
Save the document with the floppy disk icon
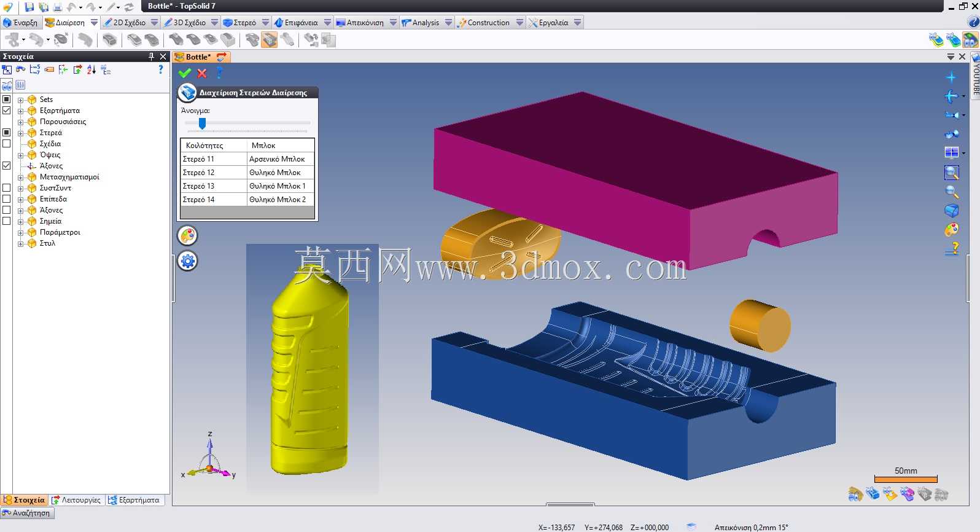(29, 7)
